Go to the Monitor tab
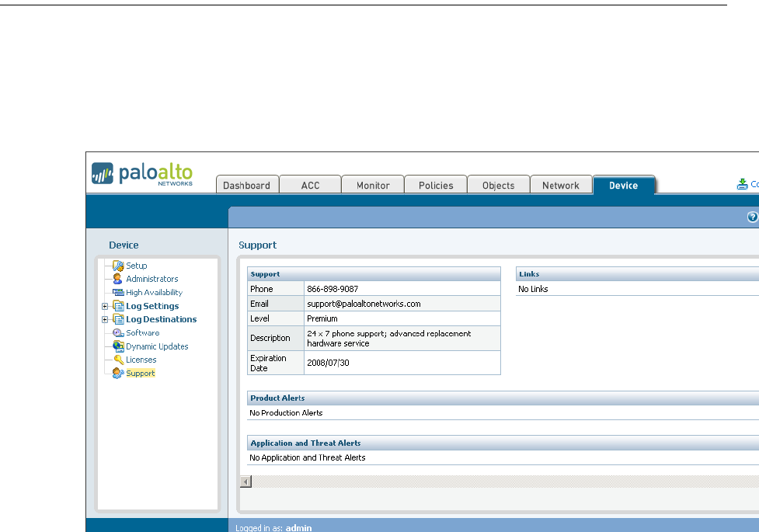 pos(373,186)
